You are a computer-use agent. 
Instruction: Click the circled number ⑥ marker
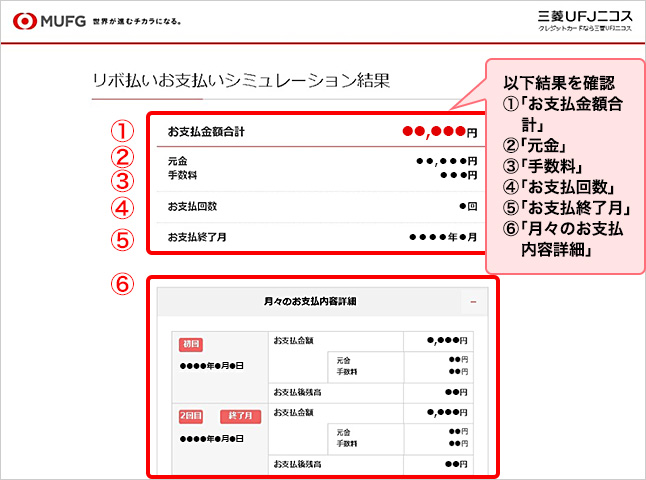coord(121,284)
